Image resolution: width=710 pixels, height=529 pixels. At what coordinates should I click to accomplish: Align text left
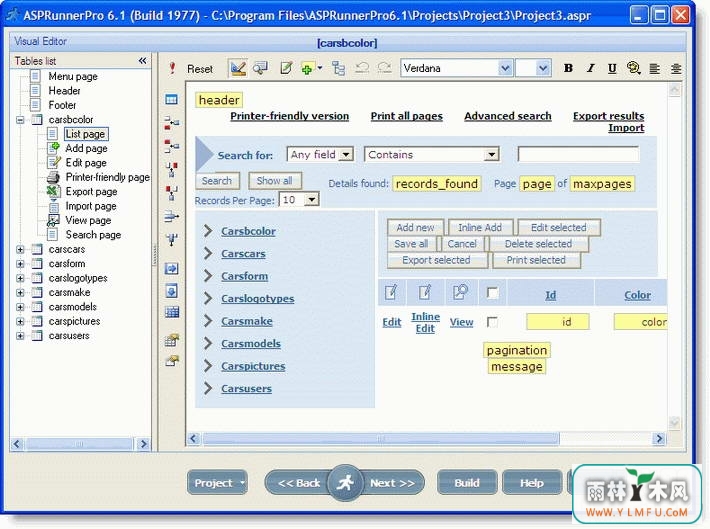654,68
